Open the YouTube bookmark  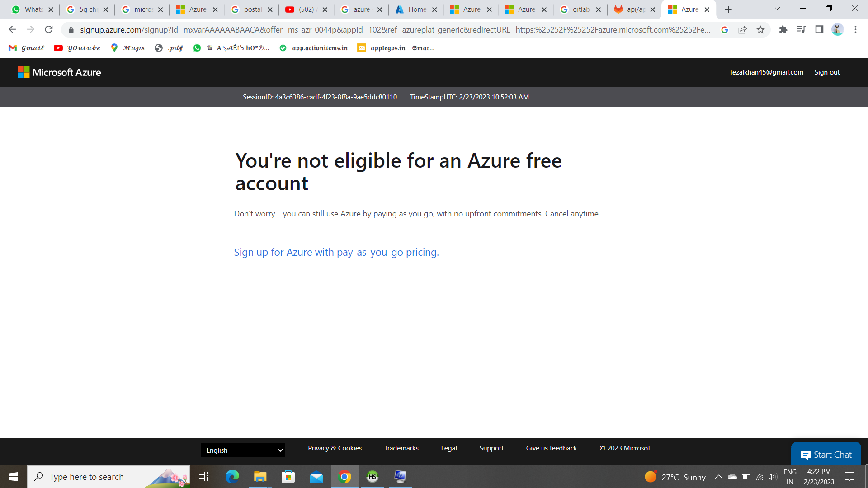77,47
